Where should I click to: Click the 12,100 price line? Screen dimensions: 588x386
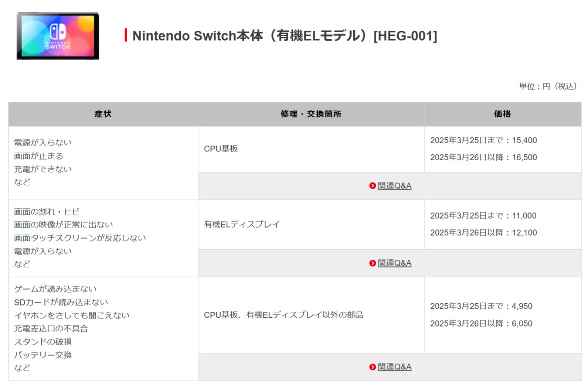point(483,233)
